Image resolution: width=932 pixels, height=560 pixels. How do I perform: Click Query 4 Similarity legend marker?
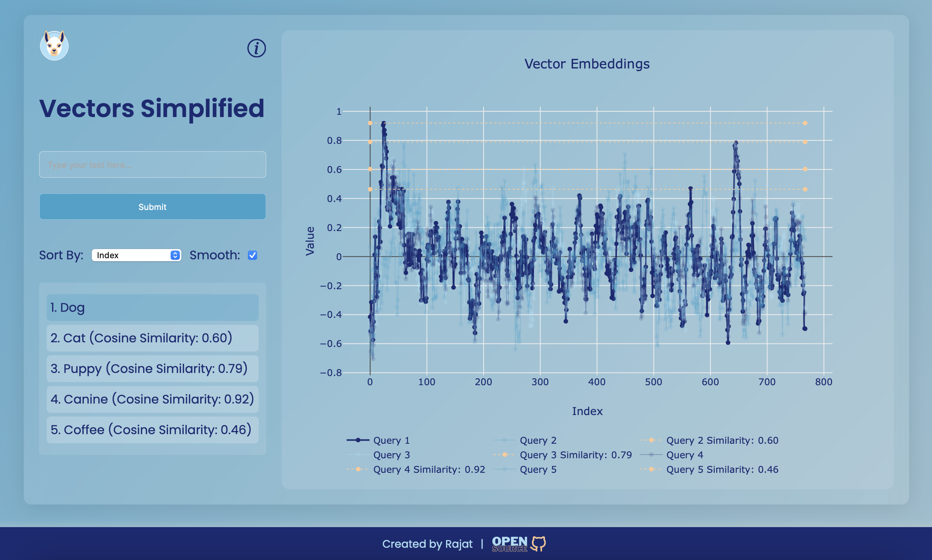coord(358,469)
